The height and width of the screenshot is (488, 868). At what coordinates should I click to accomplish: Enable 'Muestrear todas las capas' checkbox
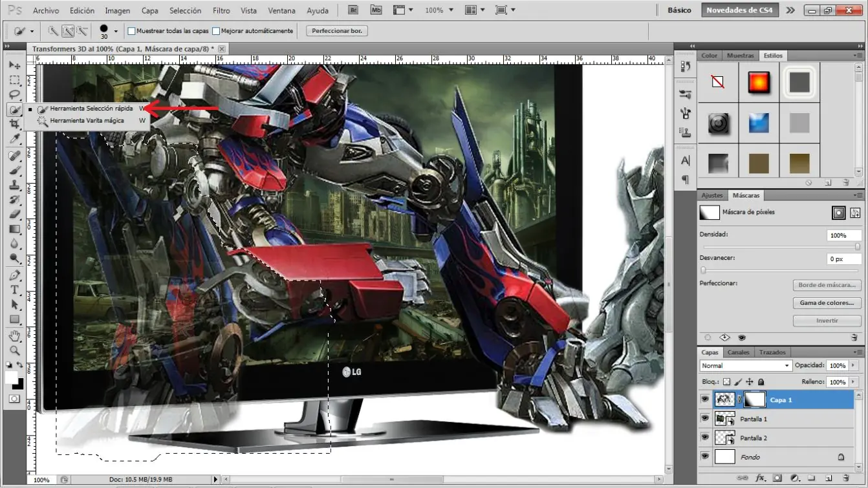pyautogui.click(x=131, y=31)
